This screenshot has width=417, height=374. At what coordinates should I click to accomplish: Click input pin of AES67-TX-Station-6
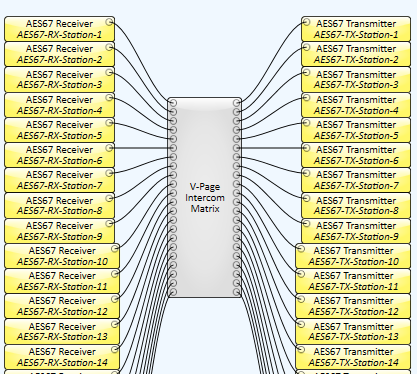(x=307, y=148)
